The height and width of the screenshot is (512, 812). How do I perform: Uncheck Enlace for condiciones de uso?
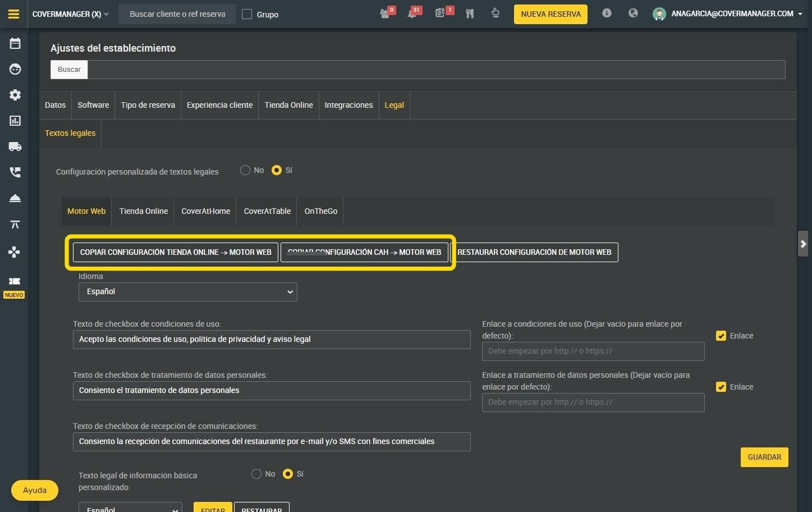(x=721, y=336)
